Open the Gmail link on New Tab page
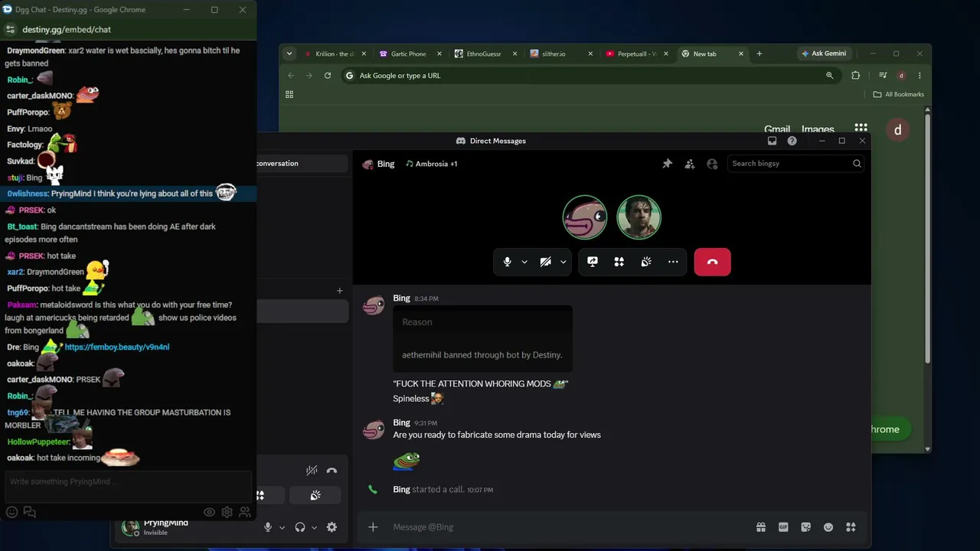980x551 pixels. (x=776, y=129)
